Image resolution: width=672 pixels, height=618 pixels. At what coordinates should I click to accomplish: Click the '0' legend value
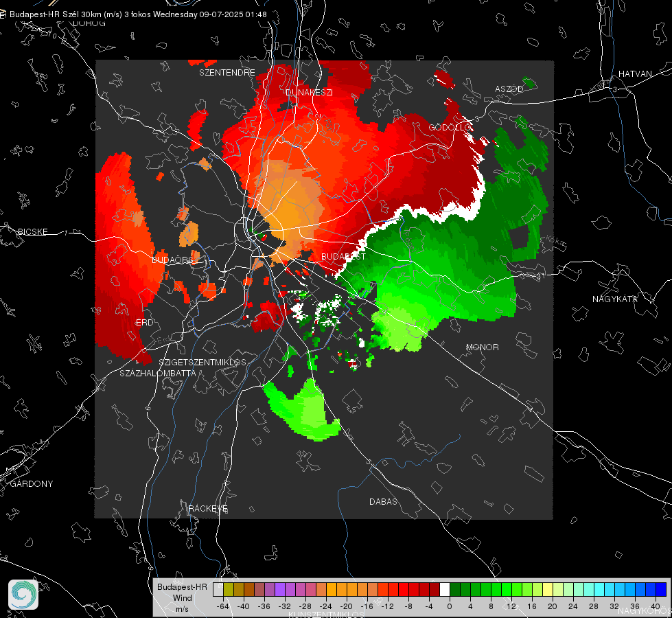point(450,606)
